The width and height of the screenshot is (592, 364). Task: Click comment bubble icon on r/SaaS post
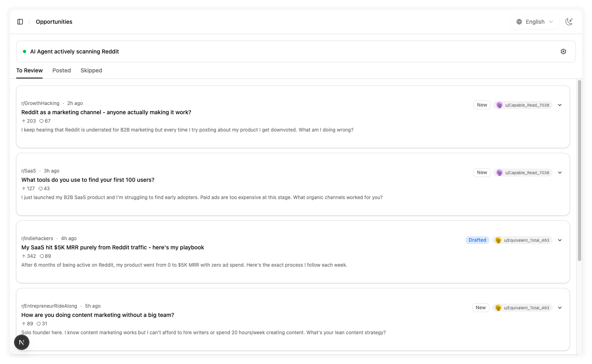[x=41, y=189]
